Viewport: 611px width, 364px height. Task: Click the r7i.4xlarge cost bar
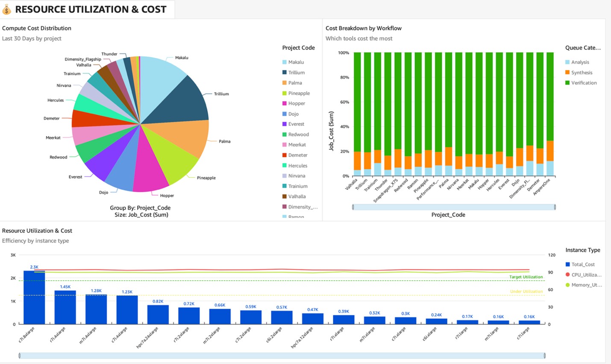click(65, 307)
